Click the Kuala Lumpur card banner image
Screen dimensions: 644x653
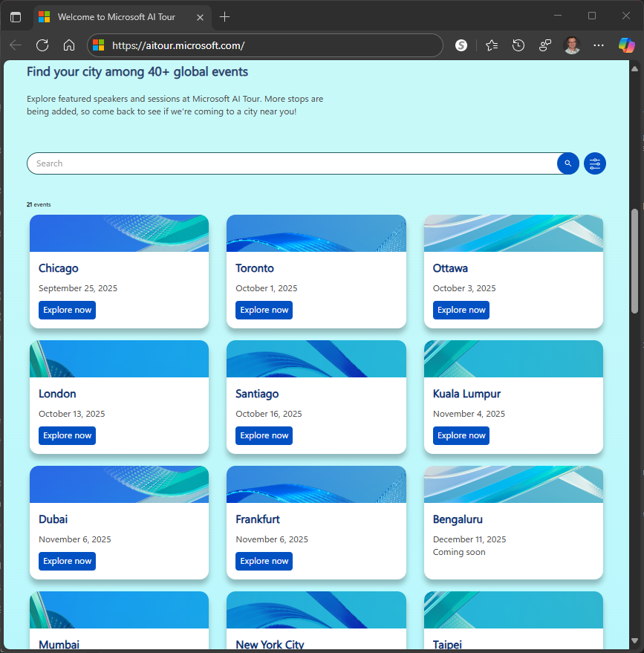tap(513, 359)
